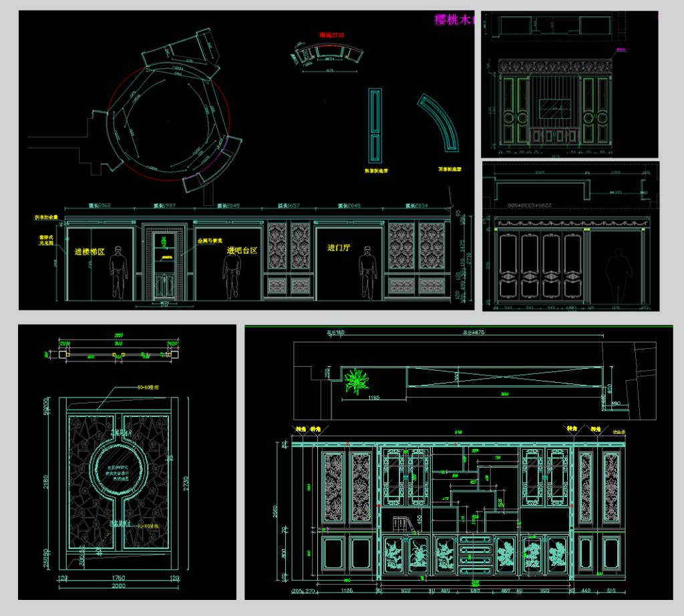This screenshot has height=616, width=684.
Task: Click the 1760 width dimension under the lattice screen
Action: (118, 578)
